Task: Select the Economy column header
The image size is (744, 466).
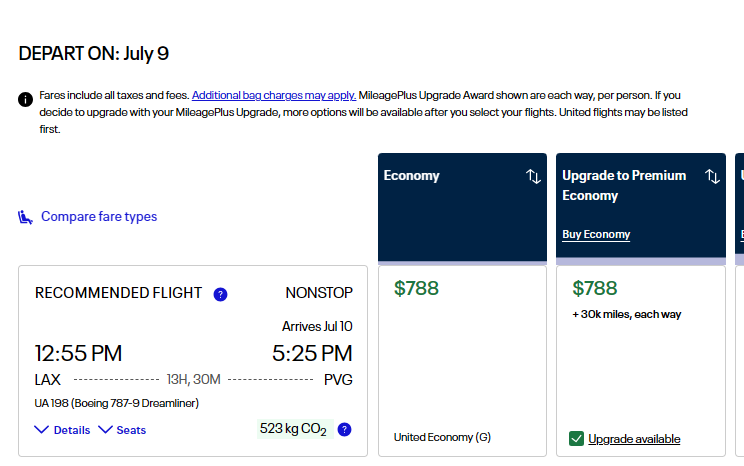Action: (412, 176)
